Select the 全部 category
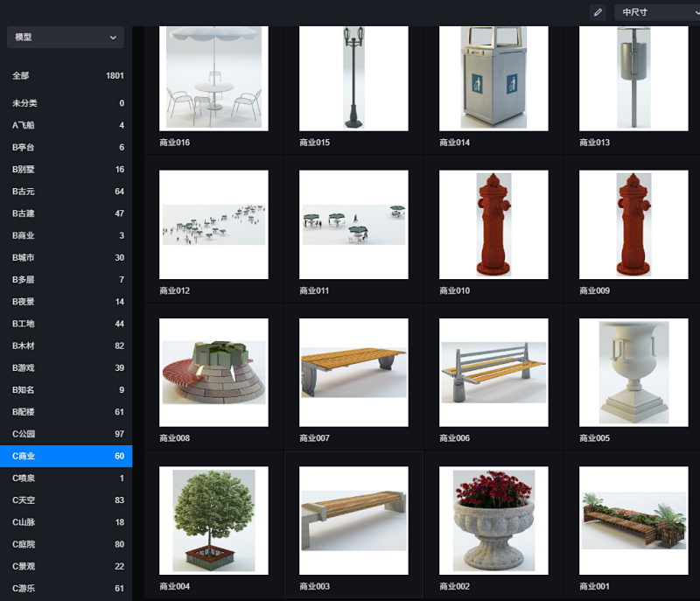 [66, 76]
